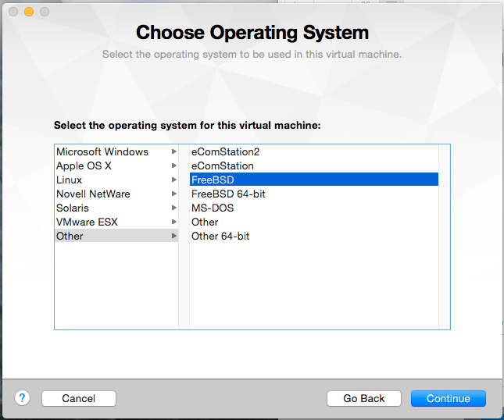
Task: Choose FreeBSD 64-bit from the list
Action: click(314, 194)
